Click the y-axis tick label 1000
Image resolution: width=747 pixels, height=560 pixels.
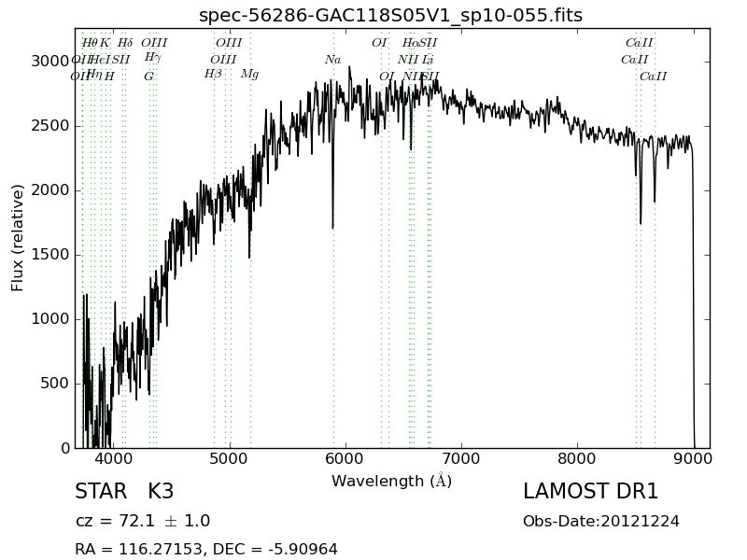click(50, 318)
